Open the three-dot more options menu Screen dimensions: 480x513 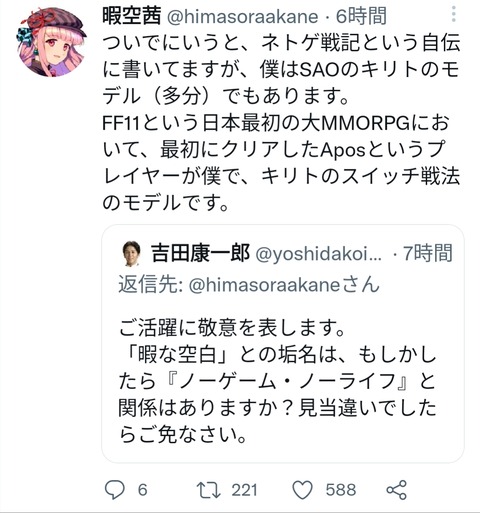[x=453, y=15]
